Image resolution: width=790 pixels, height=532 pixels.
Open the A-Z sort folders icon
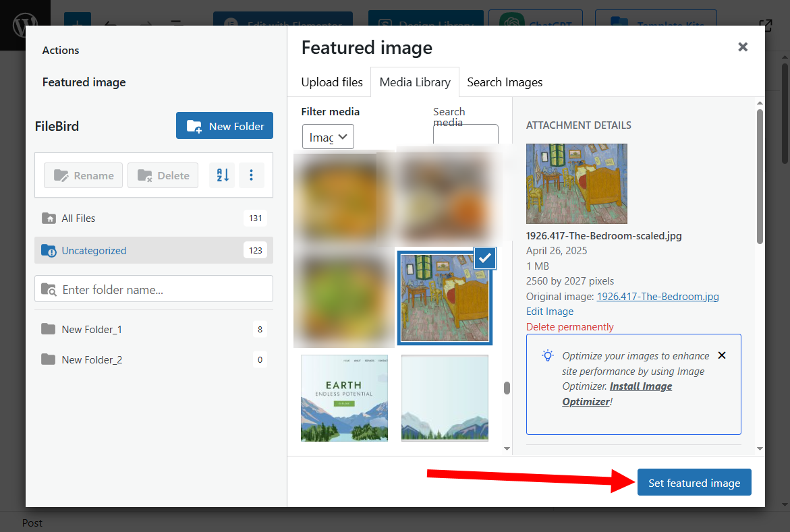[222, 175]
